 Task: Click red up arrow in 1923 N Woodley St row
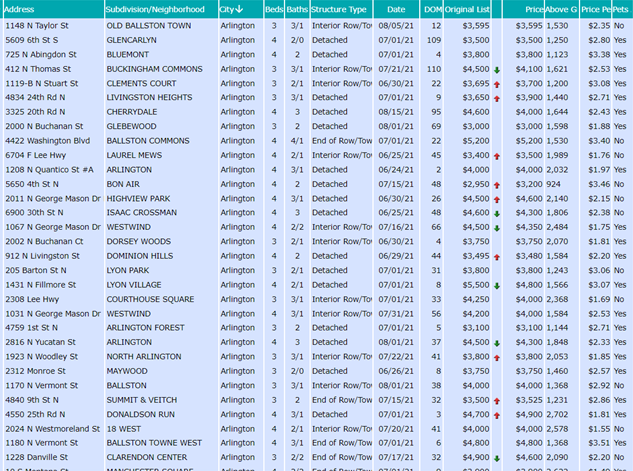coord(497,357)
